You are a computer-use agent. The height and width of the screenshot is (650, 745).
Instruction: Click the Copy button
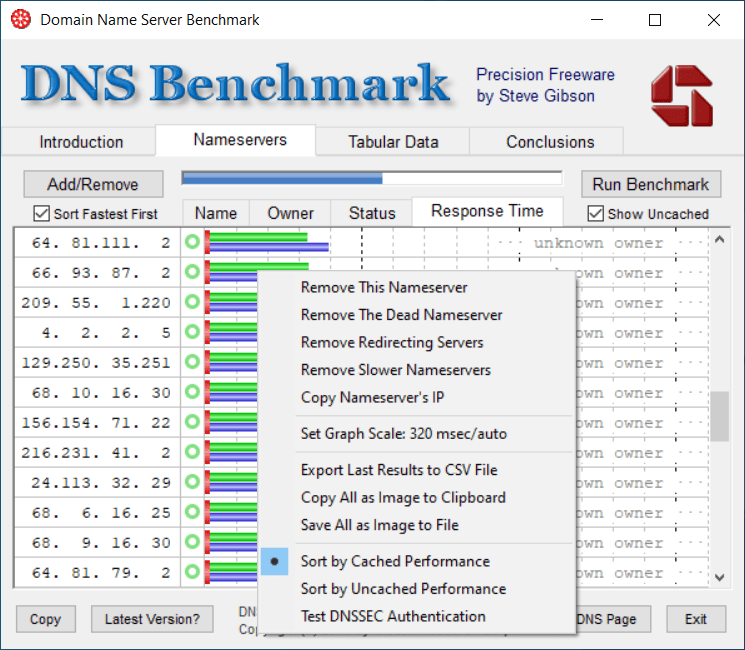(46, 619)
